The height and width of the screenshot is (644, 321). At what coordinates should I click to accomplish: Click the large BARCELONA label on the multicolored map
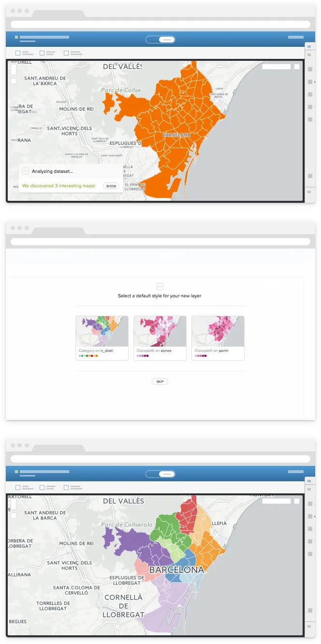177,570
